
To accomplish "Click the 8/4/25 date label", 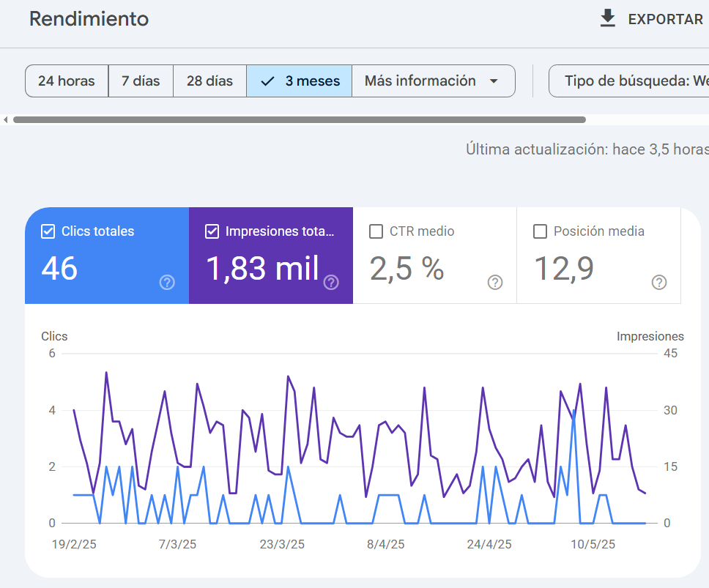I will pos(386,544).
